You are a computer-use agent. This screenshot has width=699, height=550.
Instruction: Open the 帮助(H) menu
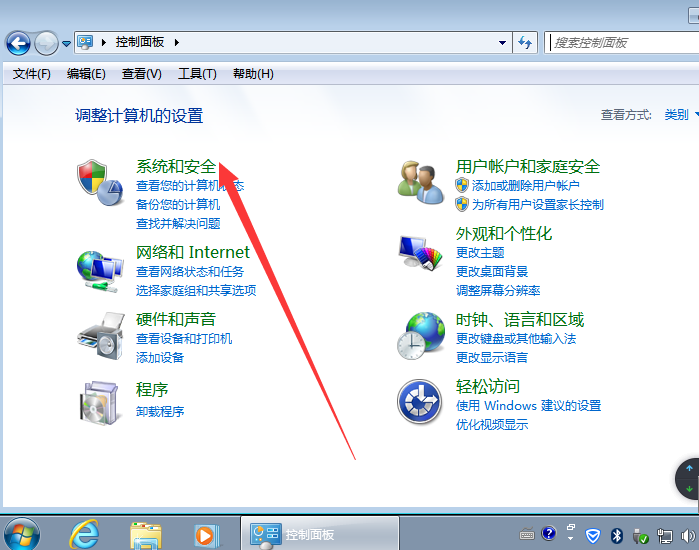[x=253, y=74]
